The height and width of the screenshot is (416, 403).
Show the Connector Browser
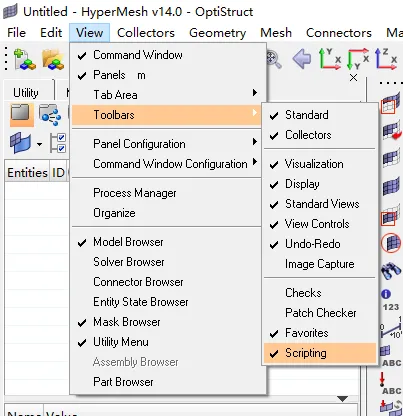click(168, 282)
